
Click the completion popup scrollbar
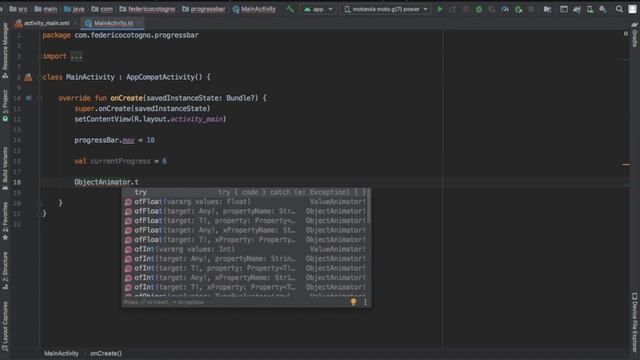click(369, 206)
